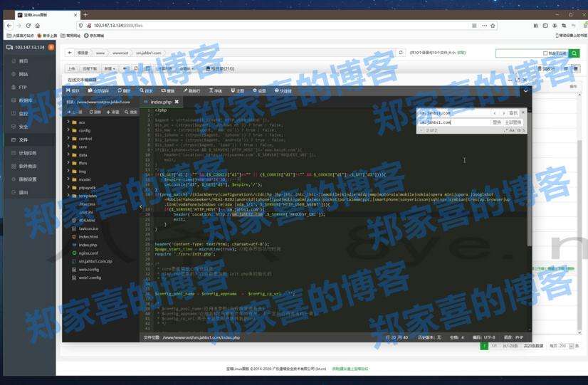This screenshot has width=588, height=385.
Task: Open Jump to line tool
Action: coord(191,90)
